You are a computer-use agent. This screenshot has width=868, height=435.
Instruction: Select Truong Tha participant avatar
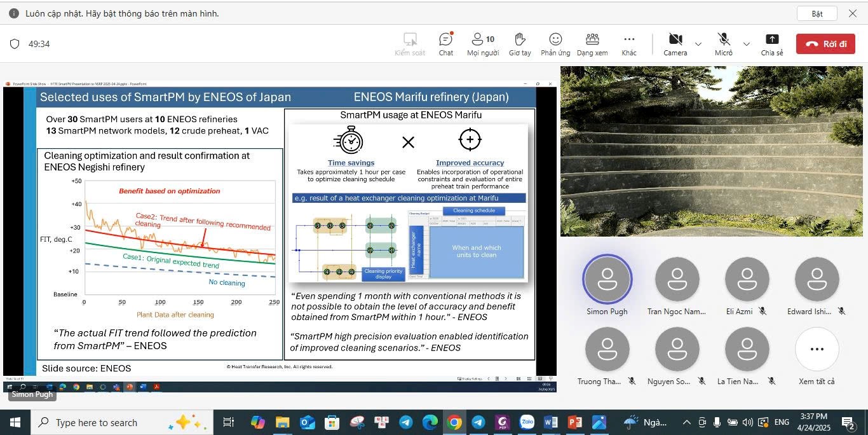click(x=607, y=350)
